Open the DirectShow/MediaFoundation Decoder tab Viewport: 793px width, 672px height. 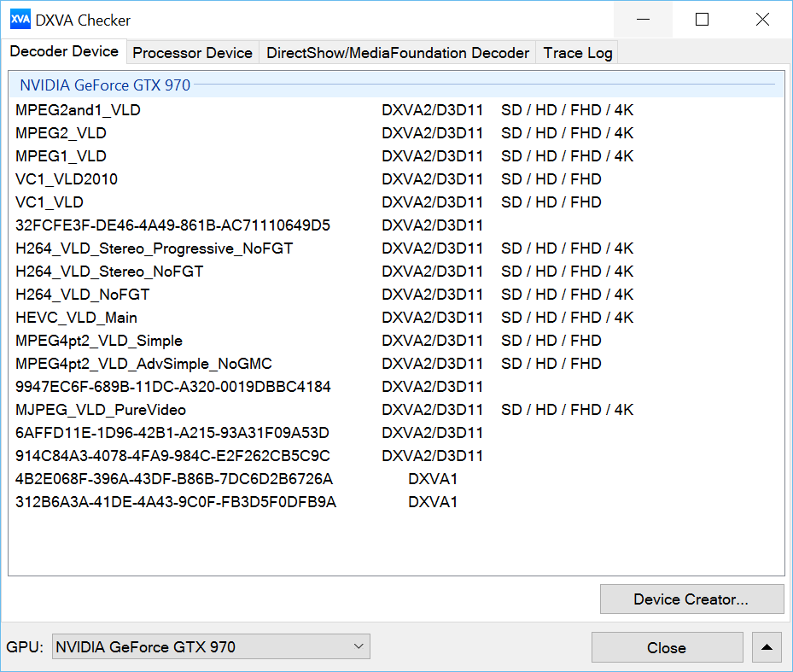click(398, 53)
